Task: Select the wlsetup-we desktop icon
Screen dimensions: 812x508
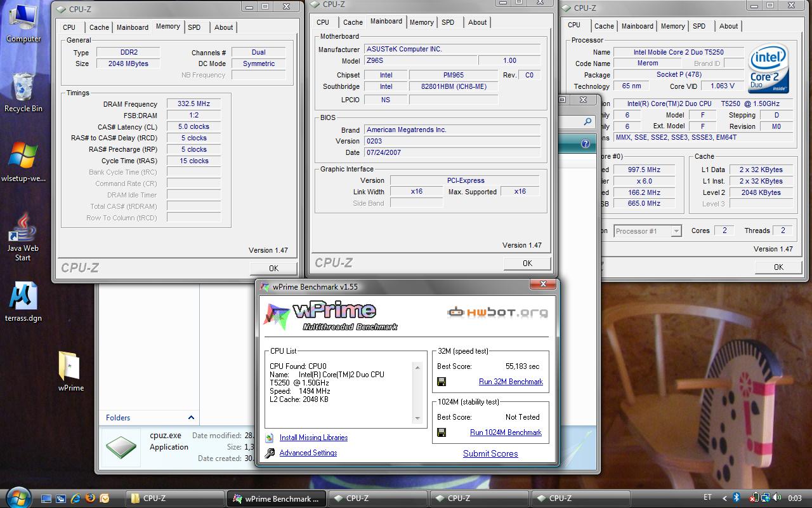Action: [23, 162]
